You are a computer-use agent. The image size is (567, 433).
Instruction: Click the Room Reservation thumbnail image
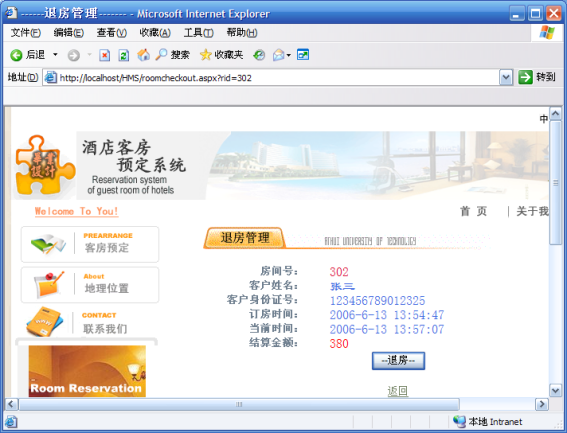tap(87, 371)
